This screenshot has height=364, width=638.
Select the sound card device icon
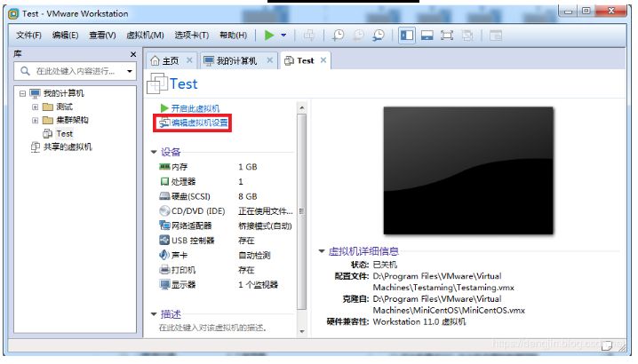coord(164,255)
